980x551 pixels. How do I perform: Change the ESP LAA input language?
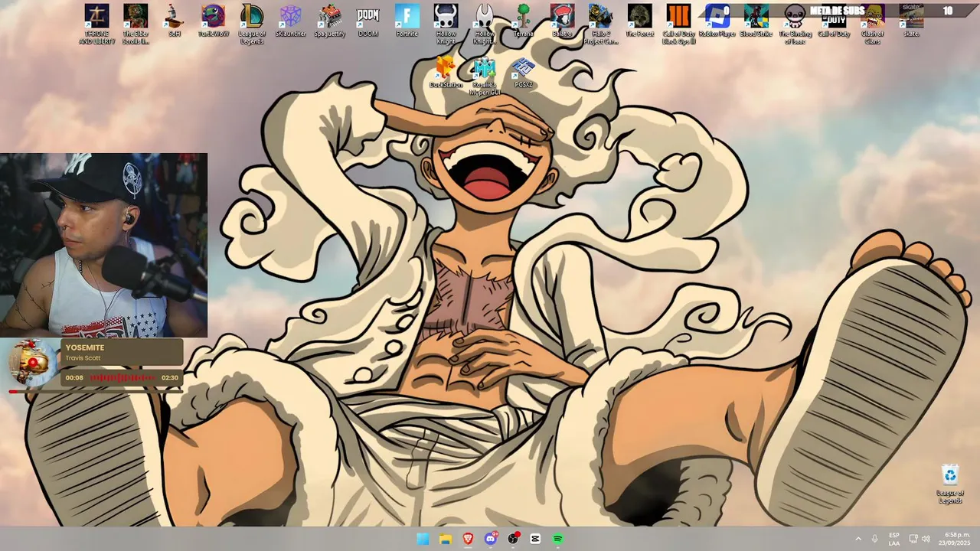point(894,539)
